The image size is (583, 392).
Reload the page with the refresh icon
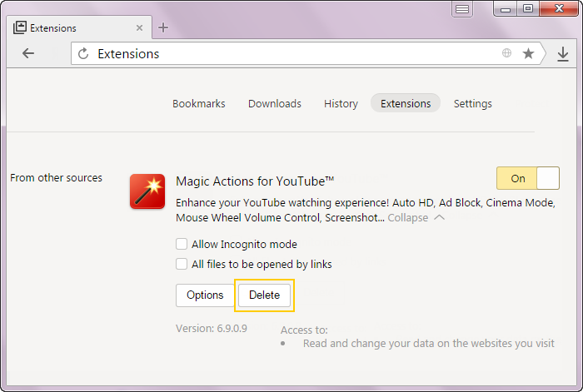83,53
